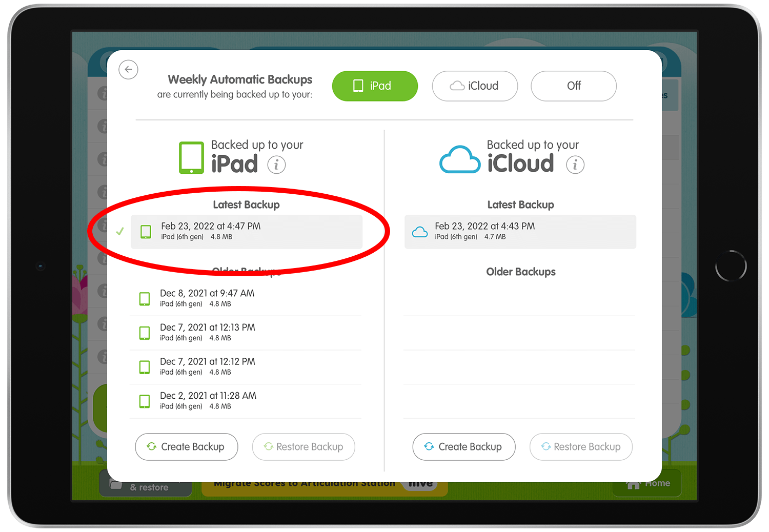Viewport: 769px width, 532px height.
Task: Create a backup in iCloud
Action: coord(464,447)
